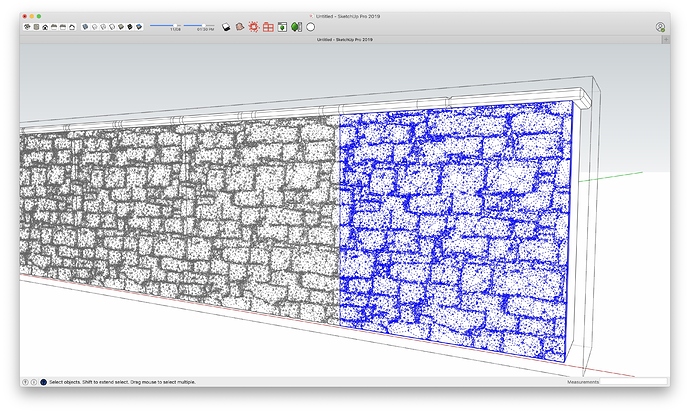Select the Untitled - SketchUp Pro 2019 tab
Screen dimensions: 690x413
(x=341, y=40)
